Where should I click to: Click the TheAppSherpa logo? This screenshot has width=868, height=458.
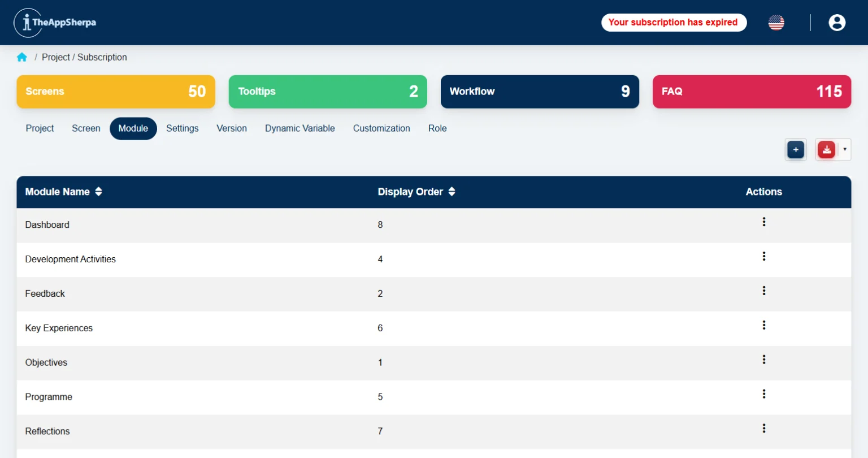click(55, 23)
